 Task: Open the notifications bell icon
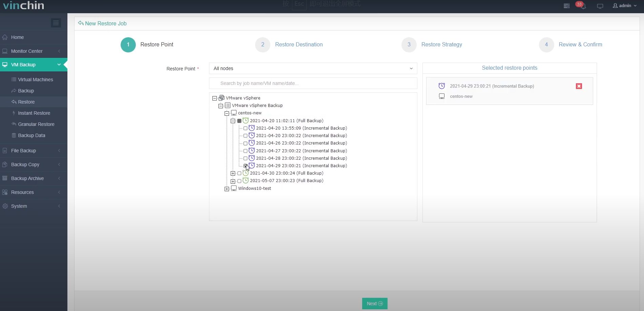tap(583, 6)
